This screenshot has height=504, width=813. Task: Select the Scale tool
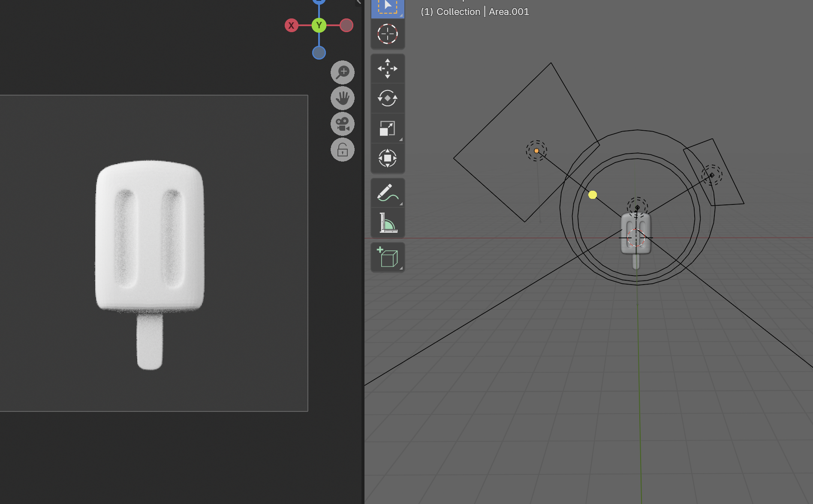coord(387,127)
